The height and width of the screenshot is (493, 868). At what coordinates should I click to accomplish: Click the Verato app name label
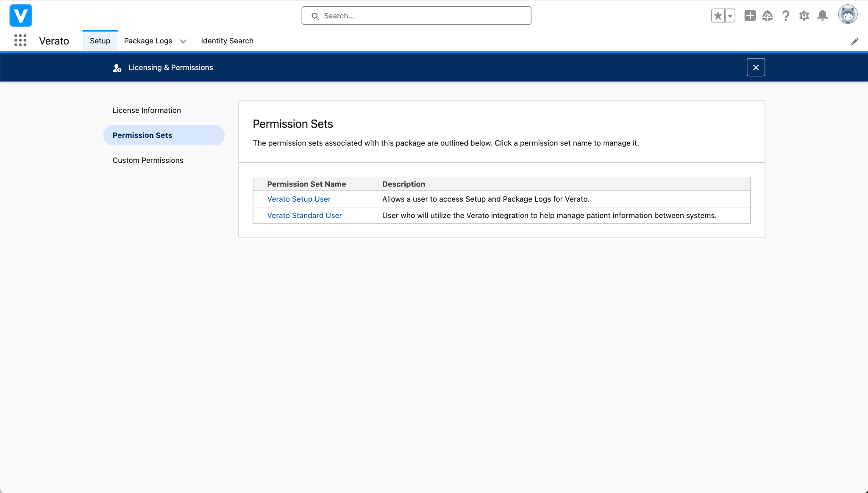[x=54, y=41]
